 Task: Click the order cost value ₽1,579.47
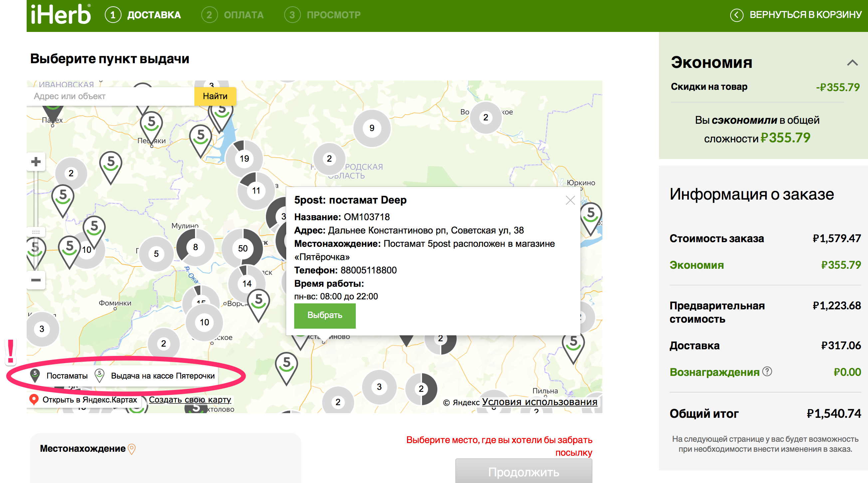837,239
